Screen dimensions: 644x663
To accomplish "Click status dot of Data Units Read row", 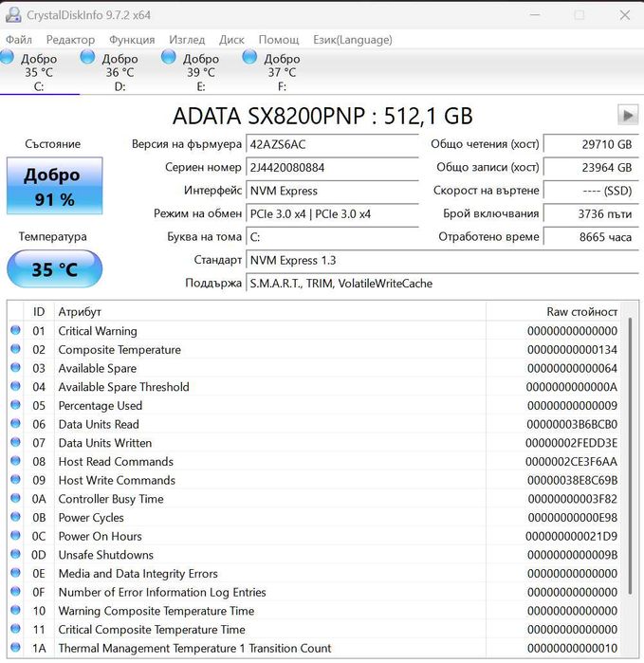I will point(15,423).
